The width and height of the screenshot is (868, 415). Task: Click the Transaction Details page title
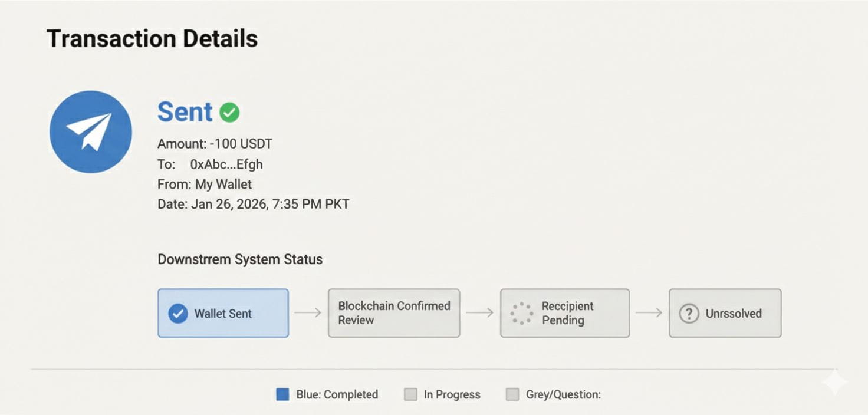click(x=152, y=39)
